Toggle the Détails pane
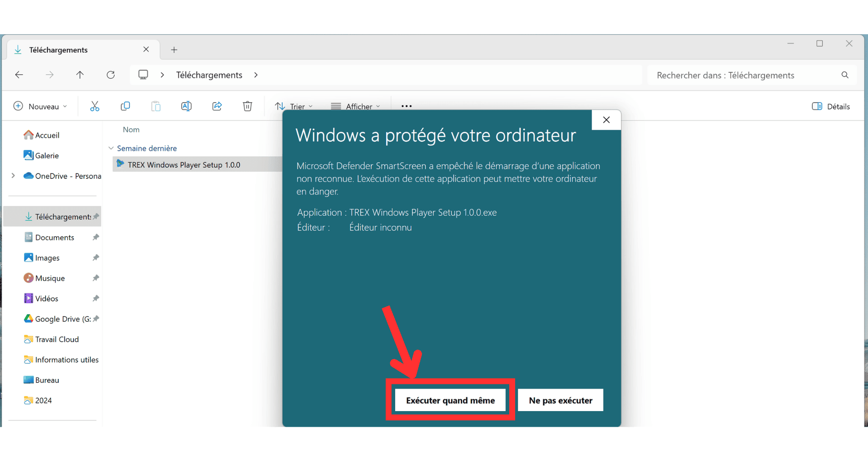This screenshot has height=461, width=868. (x=831, y=106)
